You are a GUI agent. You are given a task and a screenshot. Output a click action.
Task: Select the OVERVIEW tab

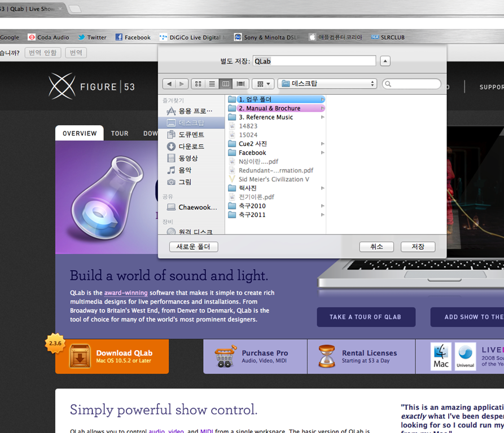coord(80,134)
